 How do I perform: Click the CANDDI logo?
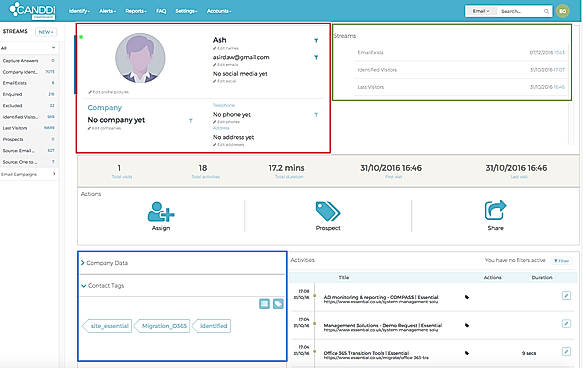[32, 10]
